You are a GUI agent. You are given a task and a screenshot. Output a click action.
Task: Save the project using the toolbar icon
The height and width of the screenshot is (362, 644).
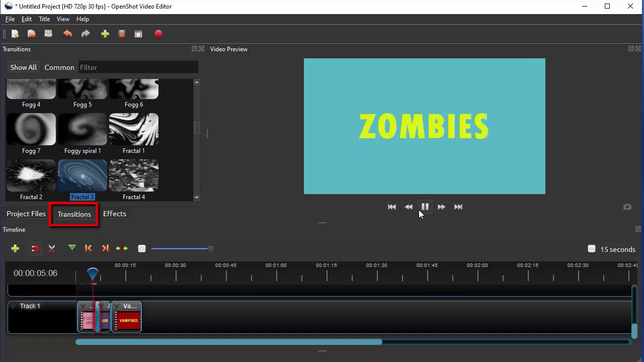click(48, 34)
